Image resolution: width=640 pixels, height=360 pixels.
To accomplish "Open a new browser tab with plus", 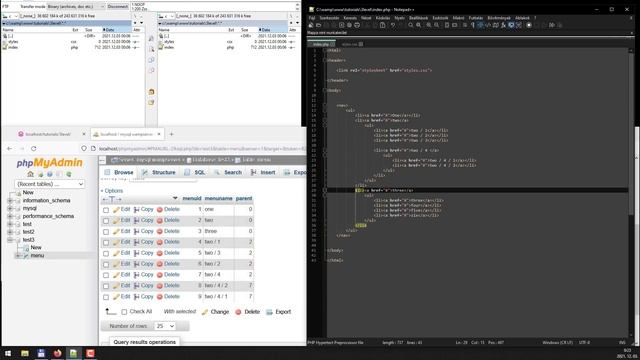I will tap(171, 134).
